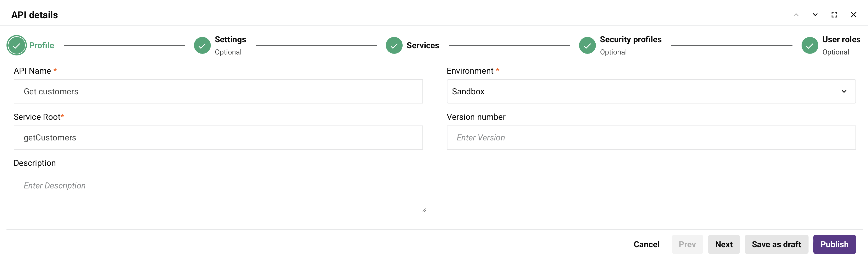868x265 pixels.
Task: Click the down chevron icon in header
Action: pos(815,15)
